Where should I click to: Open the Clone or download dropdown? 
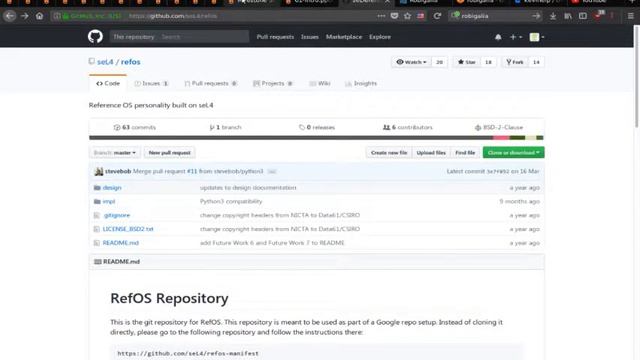513,153
